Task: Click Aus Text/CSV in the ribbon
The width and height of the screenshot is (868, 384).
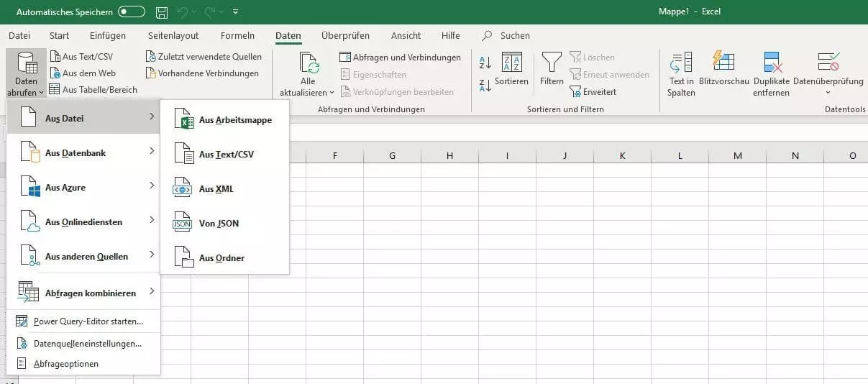Action: click(81, 56)
